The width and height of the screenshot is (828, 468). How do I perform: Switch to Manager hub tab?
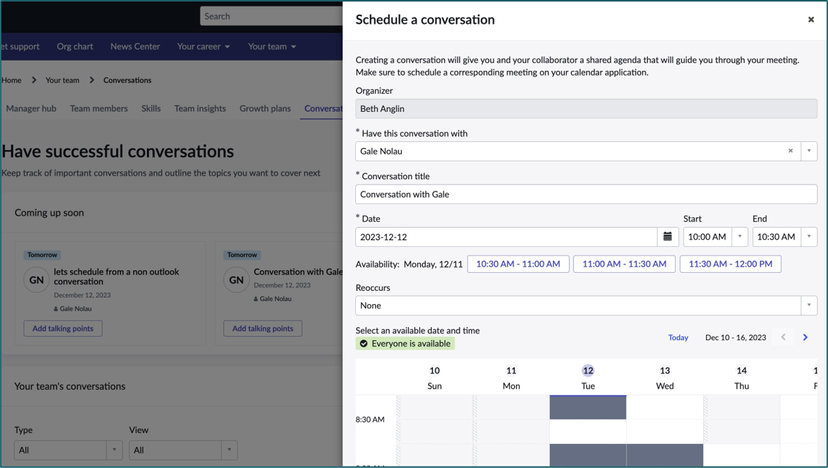click(31, 108)
